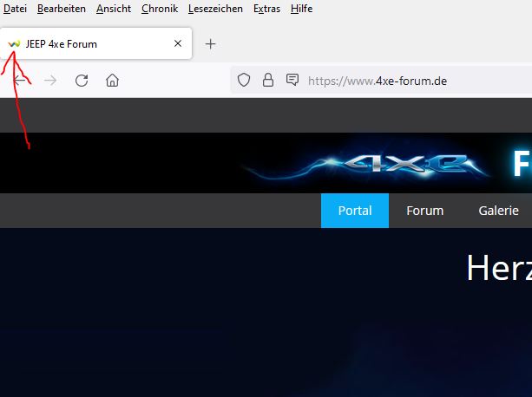Go to the Forum section
This screenshot has height=397, width=532.
[424, 211]
